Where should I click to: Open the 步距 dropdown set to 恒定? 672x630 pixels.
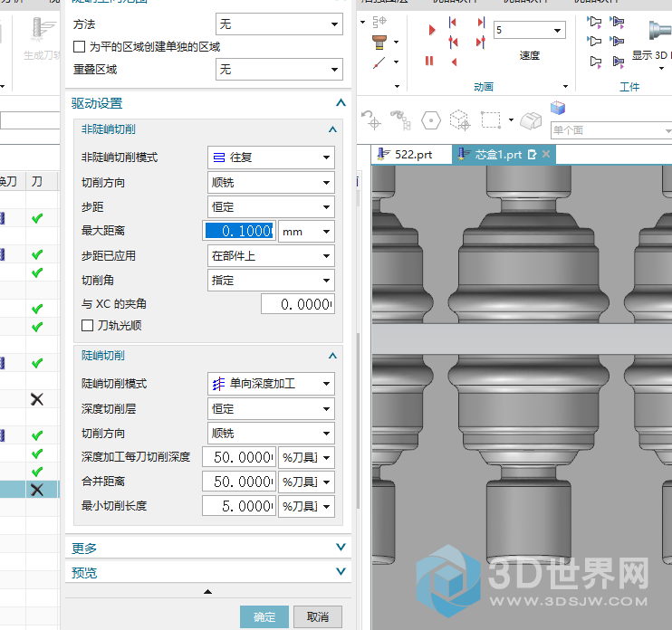[x=271, y=207]
